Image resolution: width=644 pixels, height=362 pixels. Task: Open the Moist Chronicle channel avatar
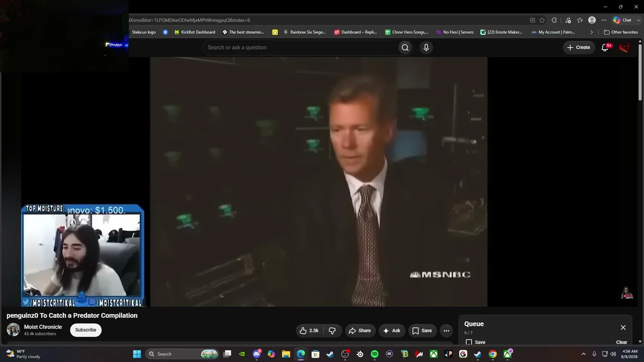pyautogui.click(x=13, y=330)
